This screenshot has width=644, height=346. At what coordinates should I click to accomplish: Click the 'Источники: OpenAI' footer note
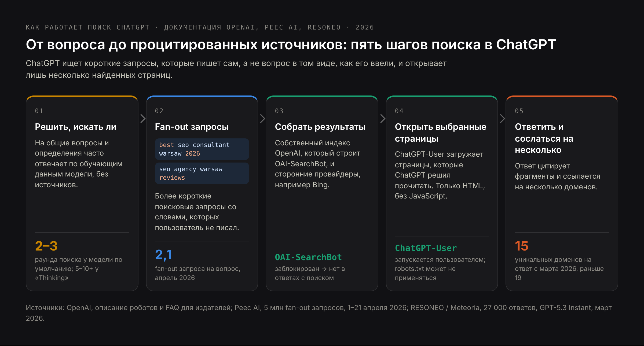click(319, 313)
